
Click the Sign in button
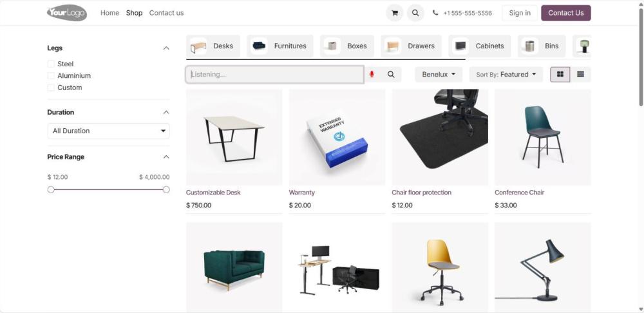(520, 13)
